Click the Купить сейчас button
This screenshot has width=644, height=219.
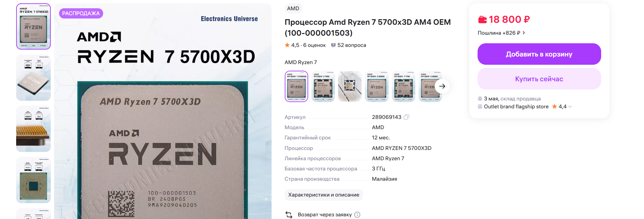(539, 79)
